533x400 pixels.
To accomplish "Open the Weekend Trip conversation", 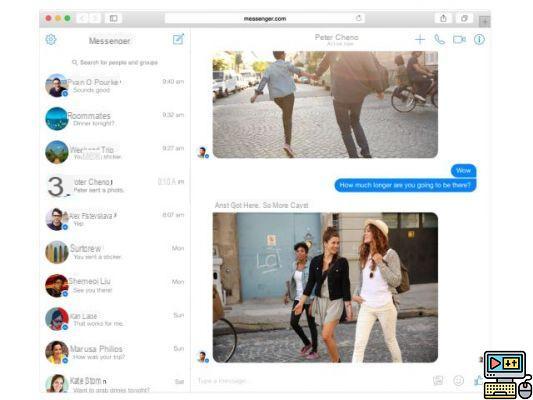I will tap(115, 152).
